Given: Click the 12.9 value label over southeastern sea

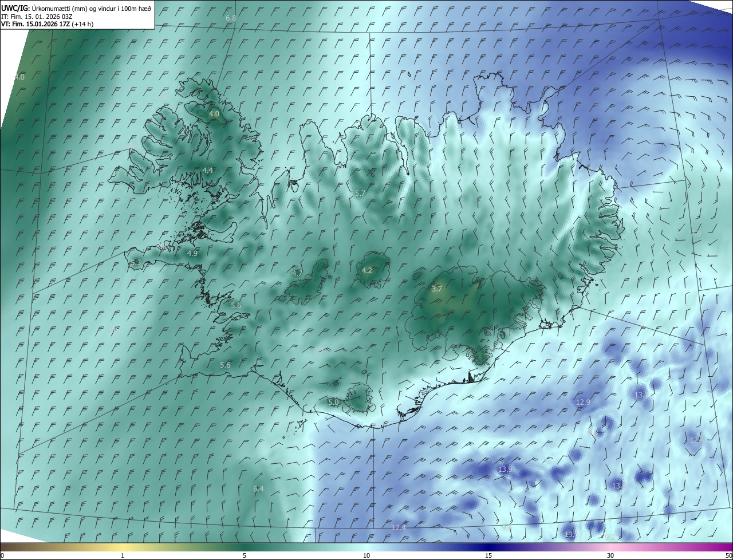Looking at the screenshot, I should coord(583,403).
